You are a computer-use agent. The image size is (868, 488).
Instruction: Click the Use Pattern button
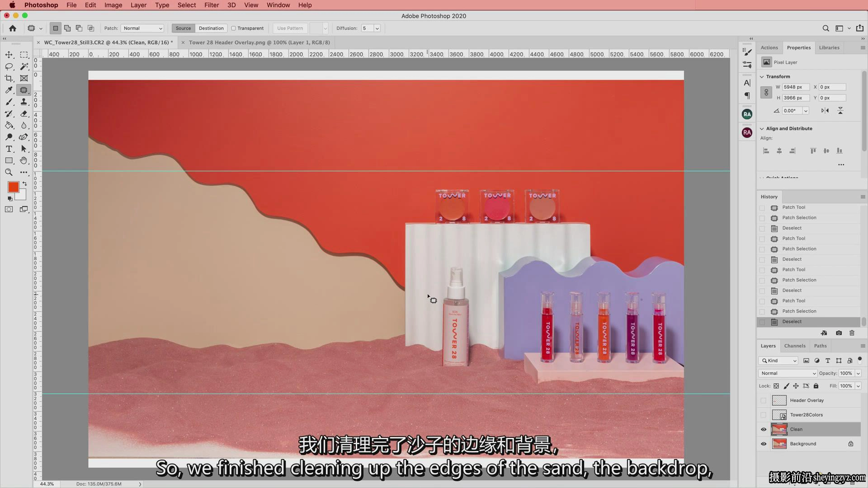pos(290,28)
